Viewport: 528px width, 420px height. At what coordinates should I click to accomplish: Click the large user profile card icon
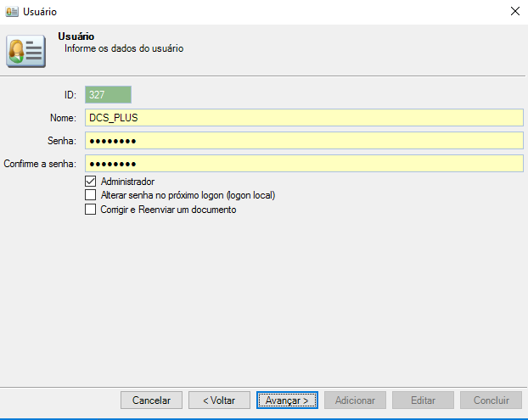click(25, 51)
